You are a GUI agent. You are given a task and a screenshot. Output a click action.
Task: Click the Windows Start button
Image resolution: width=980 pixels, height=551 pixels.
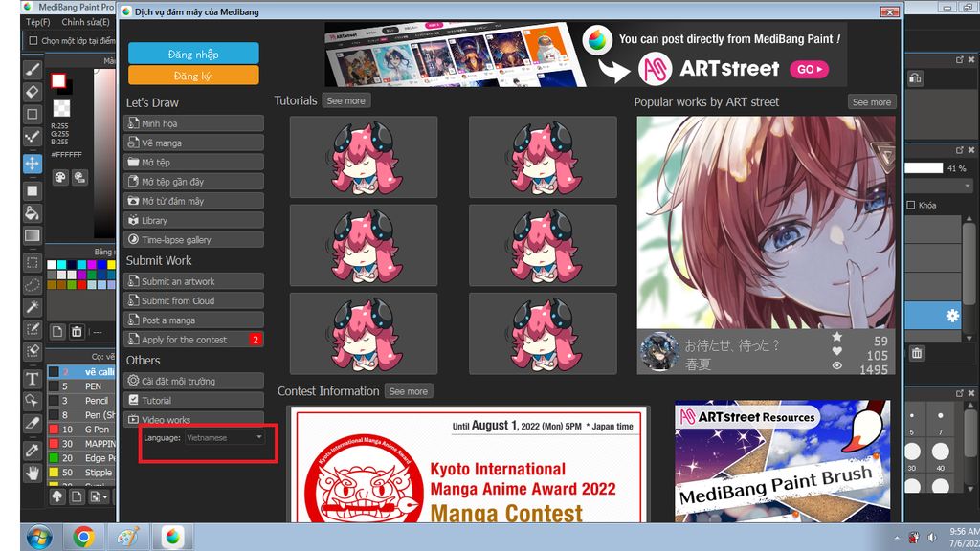[x=39, y=538]
